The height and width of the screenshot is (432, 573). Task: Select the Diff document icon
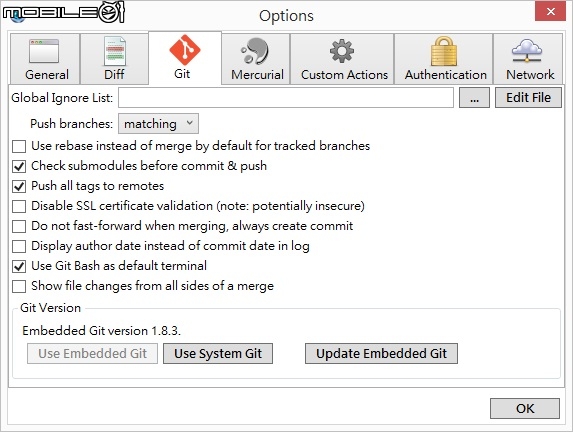pos(115,51)
